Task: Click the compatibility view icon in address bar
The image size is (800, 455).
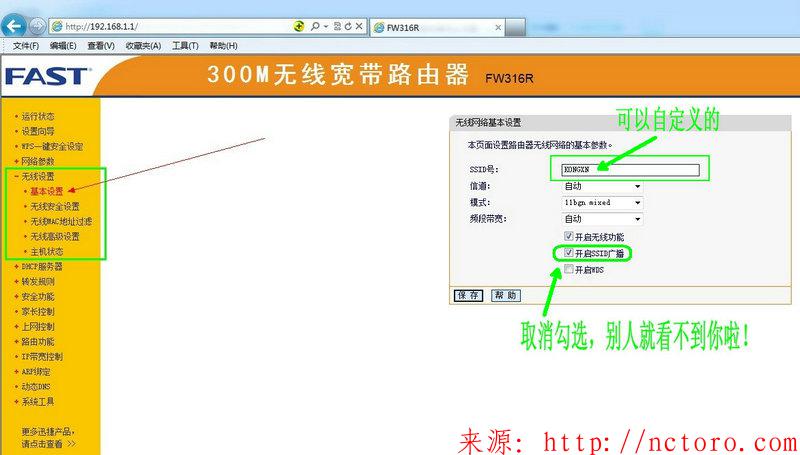Action: point(337,26)
